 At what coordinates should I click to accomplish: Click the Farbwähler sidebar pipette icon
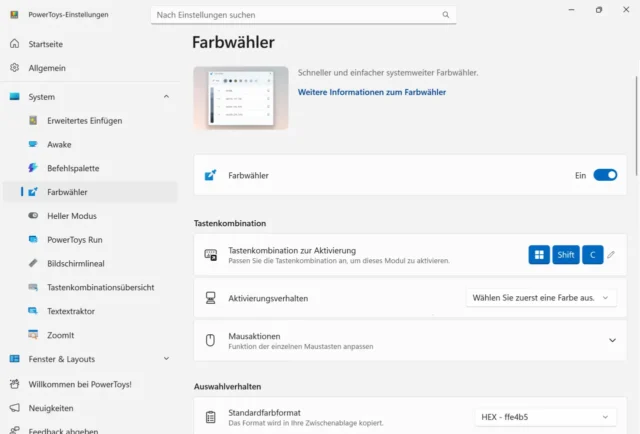click(33, 191)
